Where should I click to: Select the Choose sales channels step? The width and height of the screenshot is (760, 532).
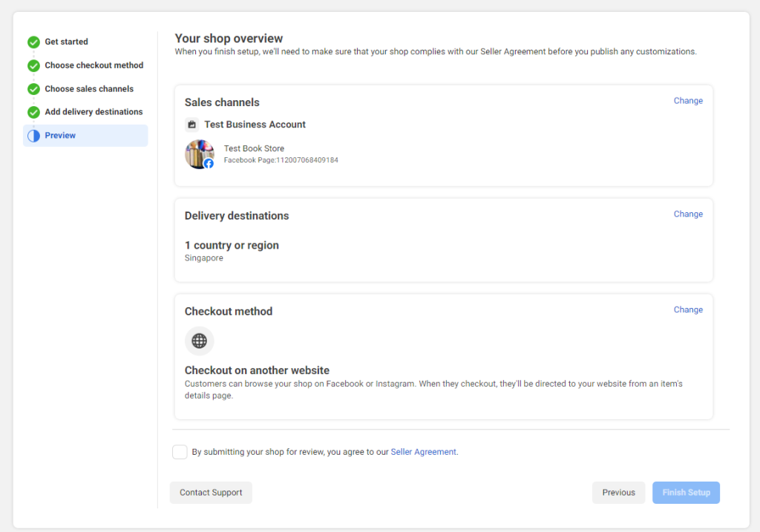(88, 88)
